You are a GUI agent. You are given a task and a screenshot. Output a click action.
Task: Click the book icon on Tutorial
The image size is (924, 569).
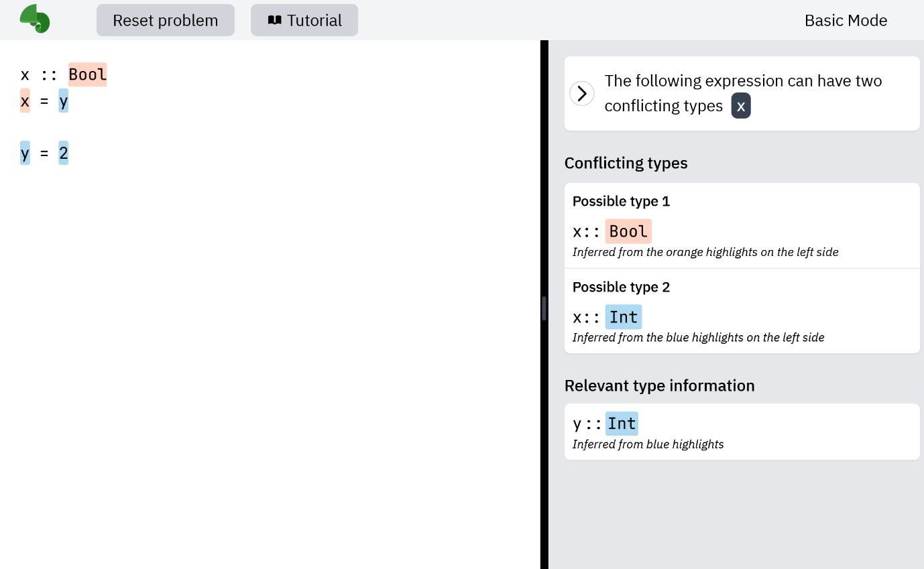[274, 20]
